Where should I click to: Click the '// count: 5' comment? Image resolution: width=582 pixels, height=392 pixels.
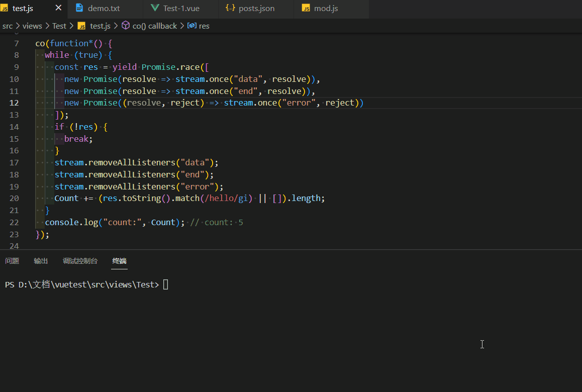[x=217, y=222]
